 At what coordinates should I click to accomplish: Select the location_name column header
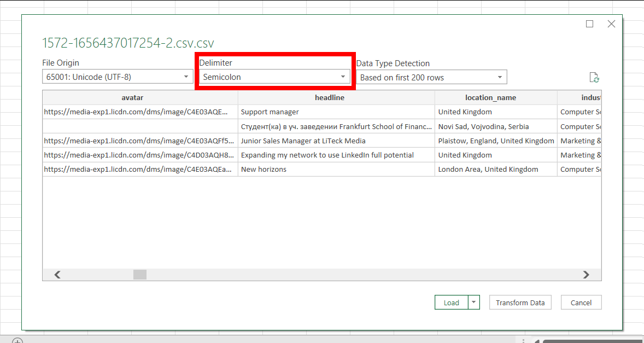click(x=496, y=98)
